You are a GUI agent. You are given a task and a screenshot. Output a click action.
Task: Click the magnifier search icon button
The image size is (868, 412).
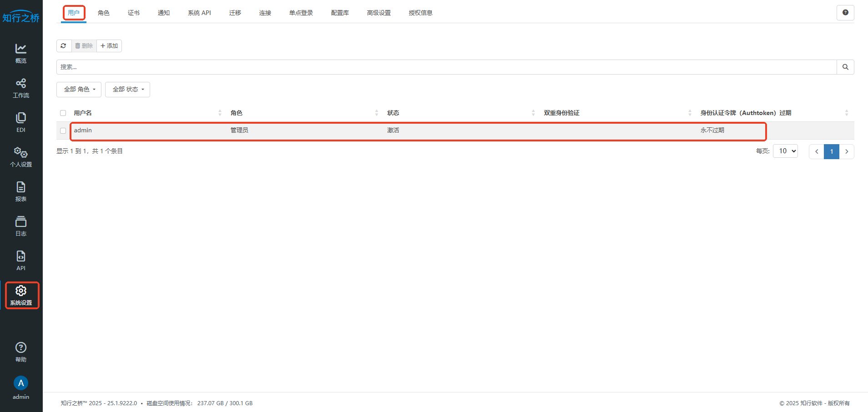pyautogui.click(x=845, y=67)
